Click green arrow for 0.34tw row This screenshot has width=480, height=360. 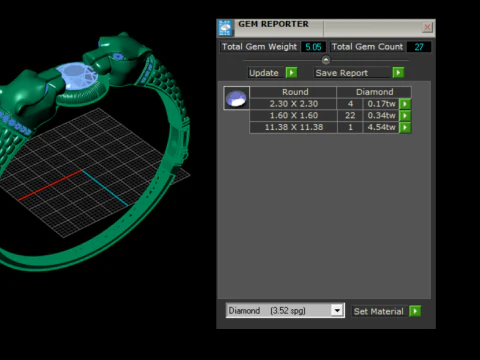405,116
